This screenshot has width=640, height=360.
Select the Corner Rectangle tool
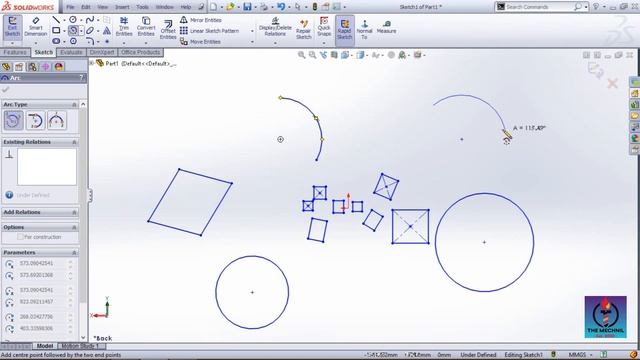pos(56,31)
